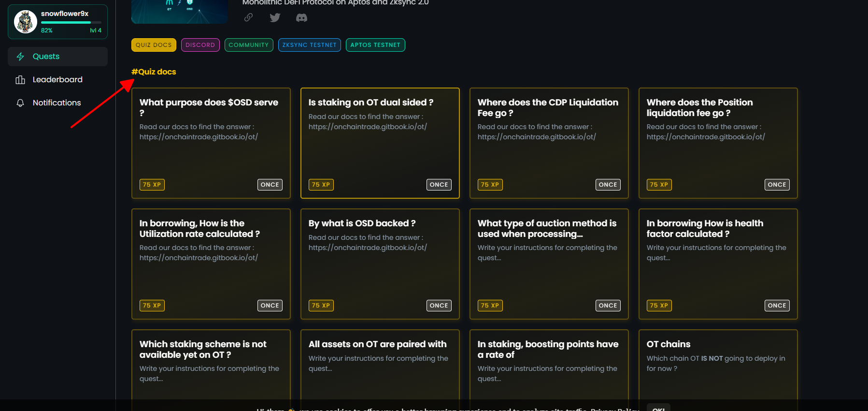Click the Leaderboard bar chart icon

point(20,80)
